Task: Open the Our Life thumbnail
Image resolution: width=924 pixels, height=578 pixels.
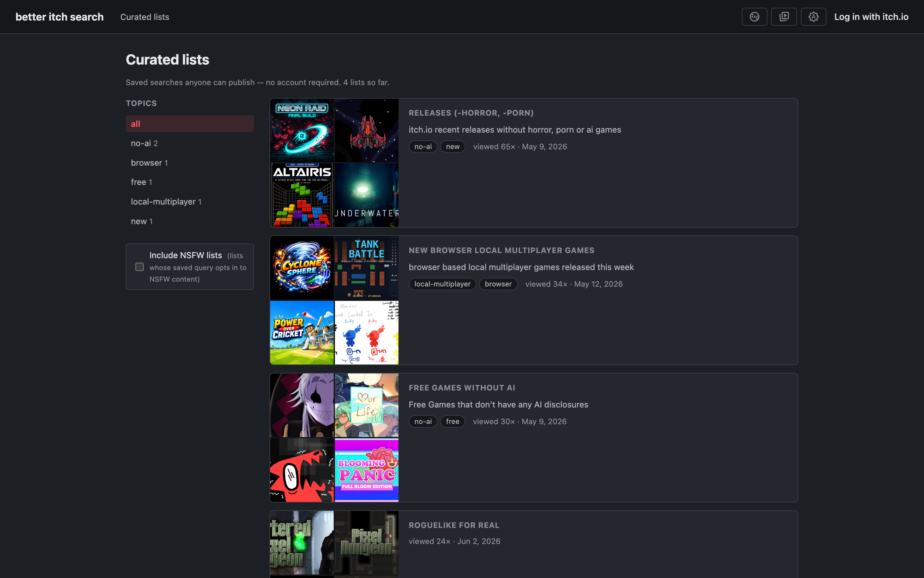Action: (366, 405)
